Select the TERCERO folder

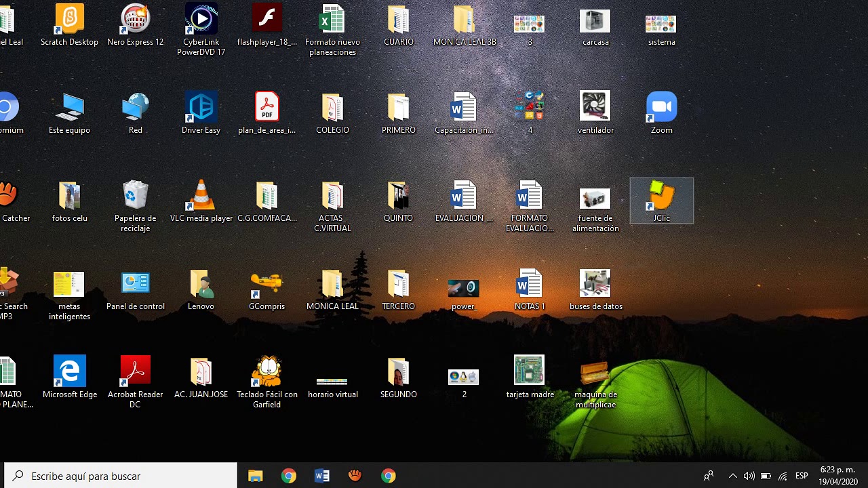click(x=399, y=290)
